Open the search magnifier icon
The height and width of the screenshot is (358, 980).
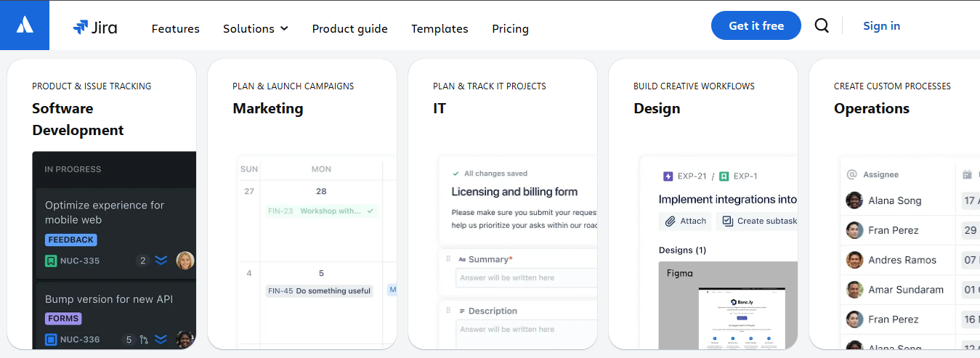(x=822, y=25)
